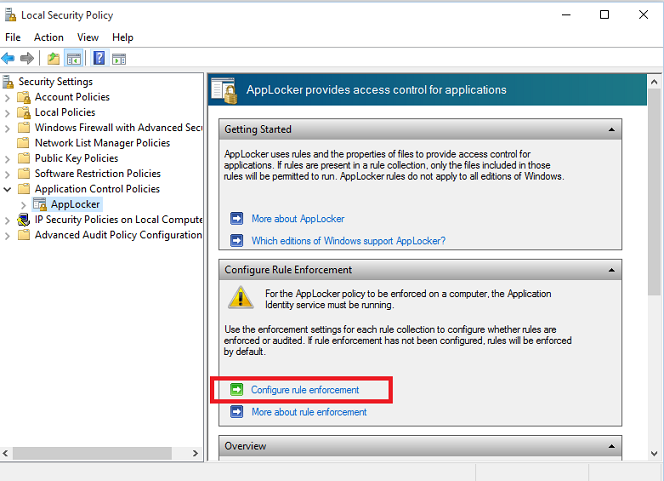Open Which editions of Windows support AppLocker
The image size is (664, 481).
[348, 240]
